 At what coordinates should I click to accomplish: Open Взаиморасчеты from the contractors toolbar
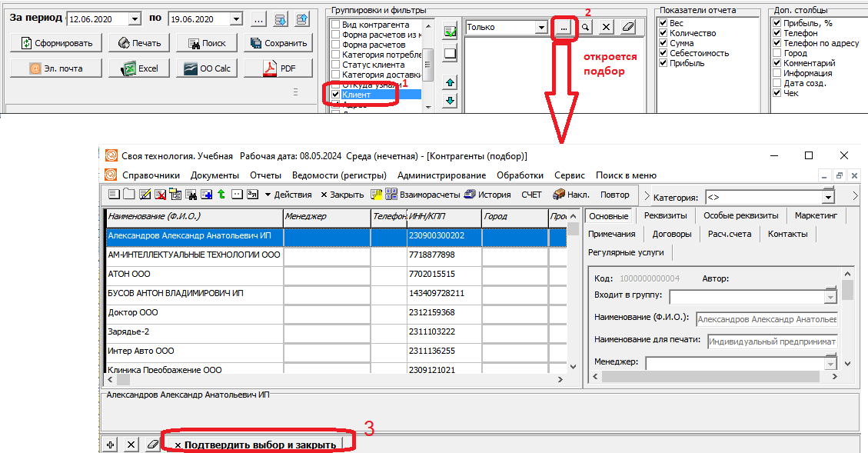416,195
